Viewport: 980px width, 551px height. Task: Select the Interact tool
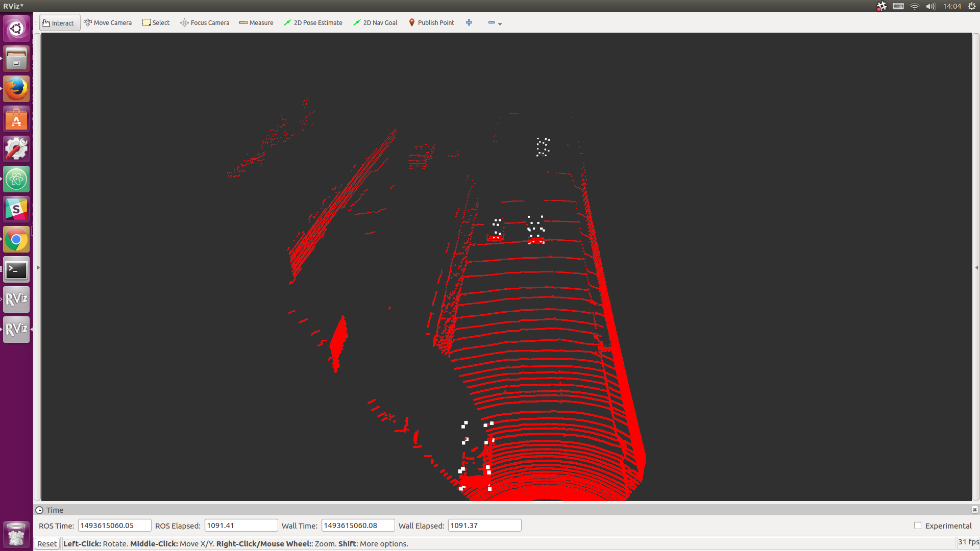58,23
